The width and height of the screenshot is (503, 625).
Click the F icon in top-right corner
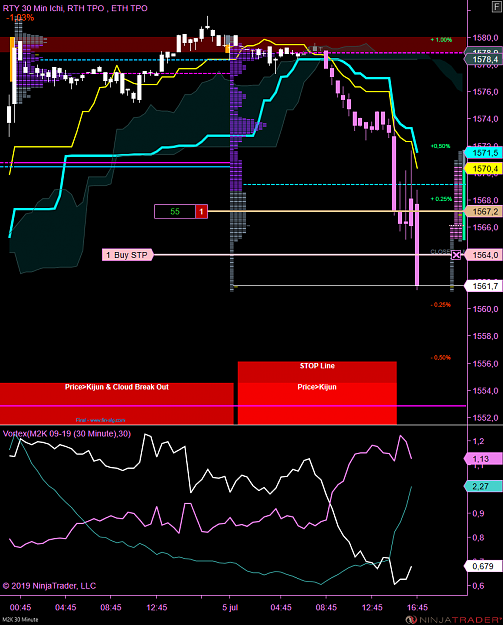497,7
